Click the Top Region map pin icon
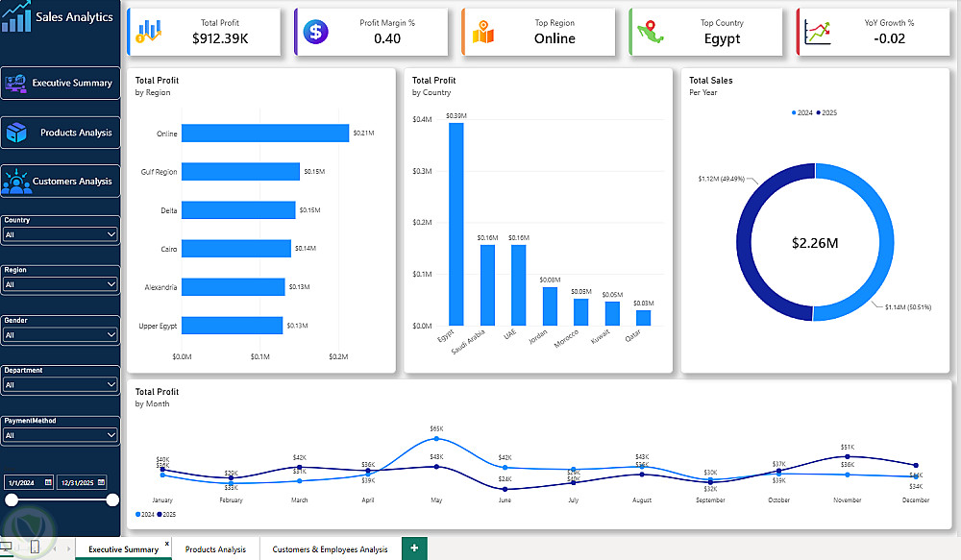Viewport: 961px width, 560px height. pyautogui.click(x=483, y=32)
